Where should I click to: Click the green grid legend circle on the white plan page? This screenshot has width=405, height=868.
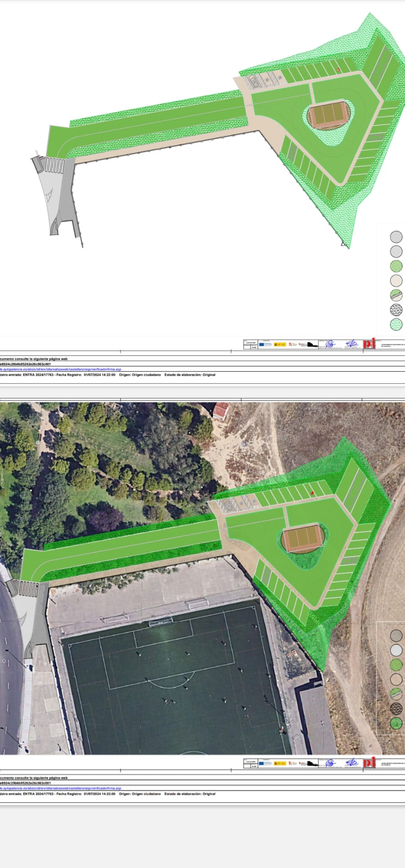pyautogui.click(x=396, y=266)
